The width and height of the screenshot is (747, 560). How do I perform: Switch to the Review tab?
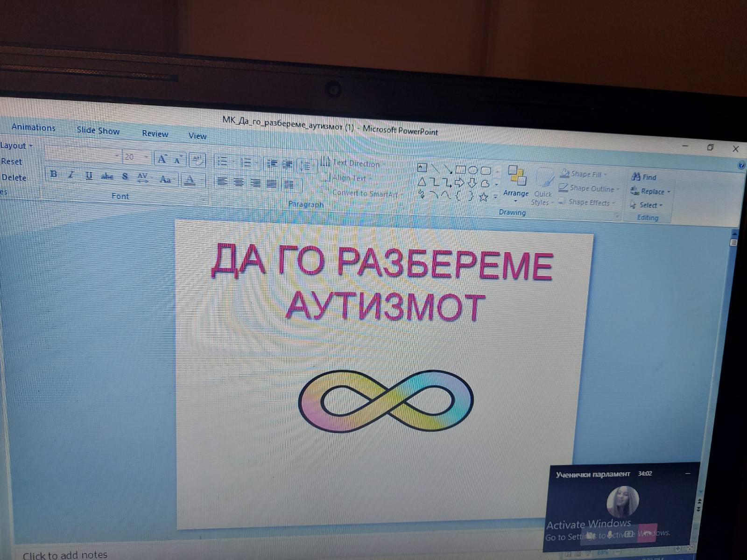click(155, 134)
